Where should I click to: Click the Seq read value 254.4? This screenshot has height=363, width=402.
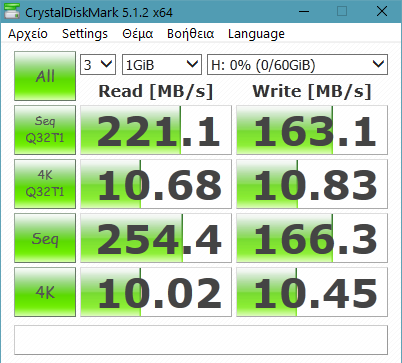click(156, 238)
